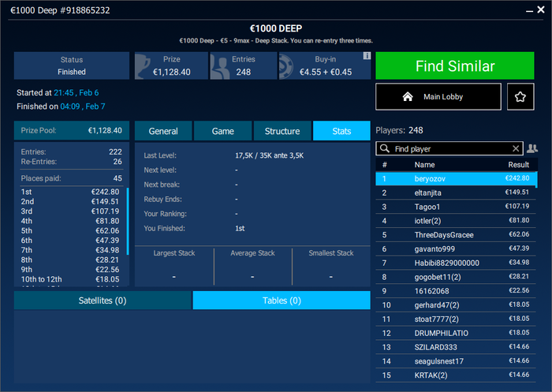Sort players by the # column header
This screenshot has width=552, height=392.
click(x=385, y=165)
